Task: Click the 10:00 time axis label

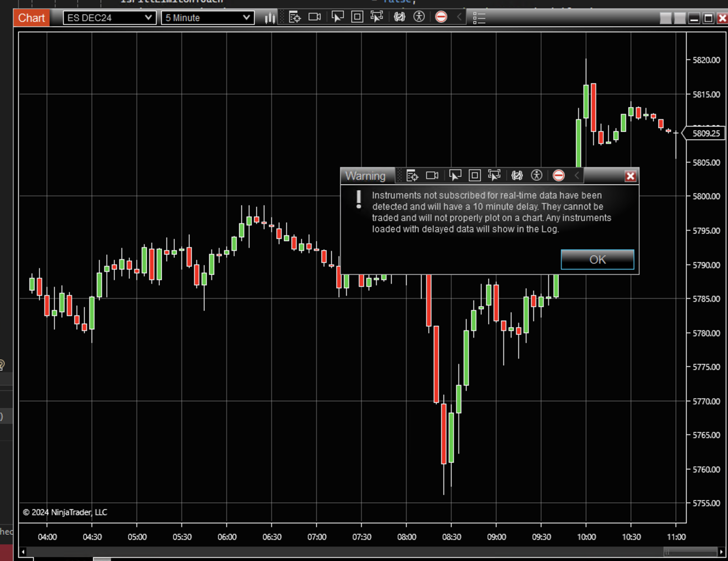Action: (586, 537)
